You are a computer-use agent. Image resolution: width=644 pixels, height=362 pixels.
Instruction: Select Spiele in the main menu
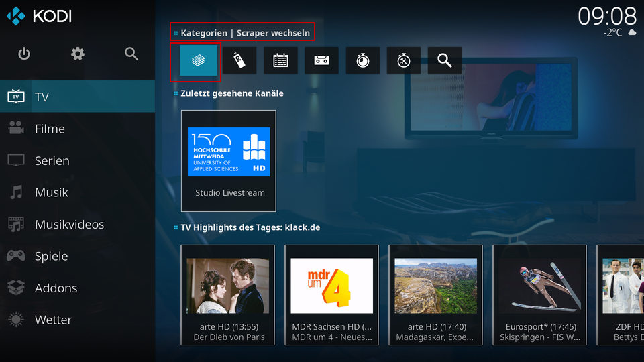(77, 256)
